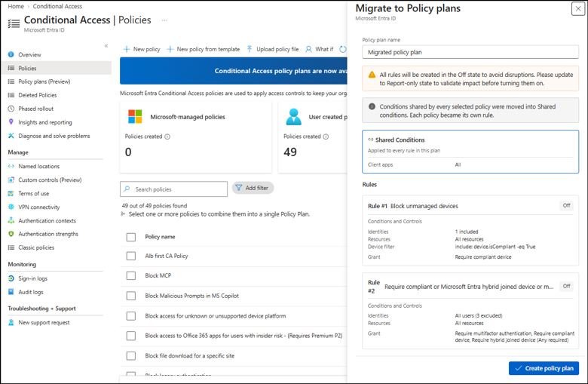The image size is (588, 384).
Task: Click in the Search policies field
Action: [173, 189]
